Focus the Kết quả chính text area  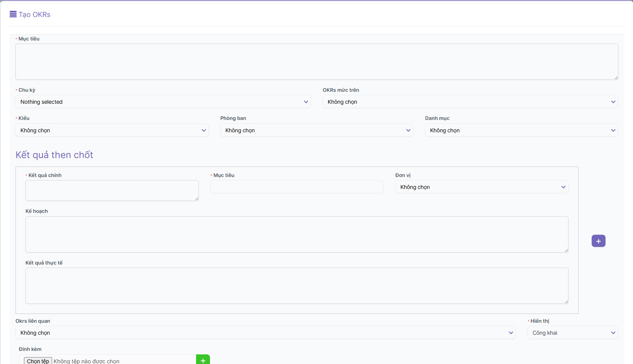click(112, 190)
